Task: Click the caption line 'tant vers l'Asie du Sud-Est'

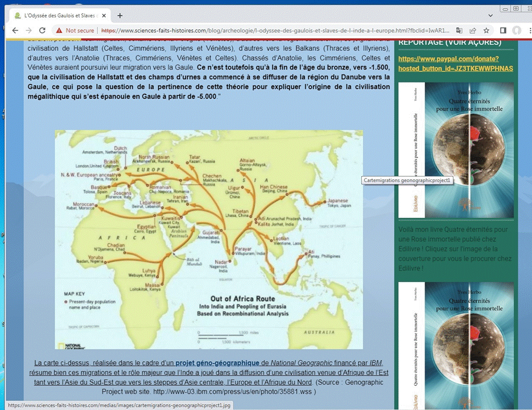Action: tap(173, 382)
